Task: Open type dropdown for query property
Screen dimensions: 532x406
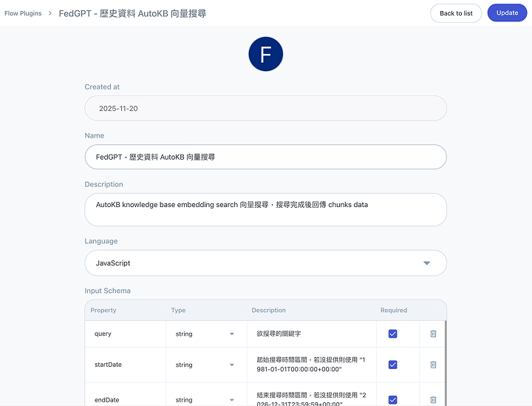Action: point(205,334)
